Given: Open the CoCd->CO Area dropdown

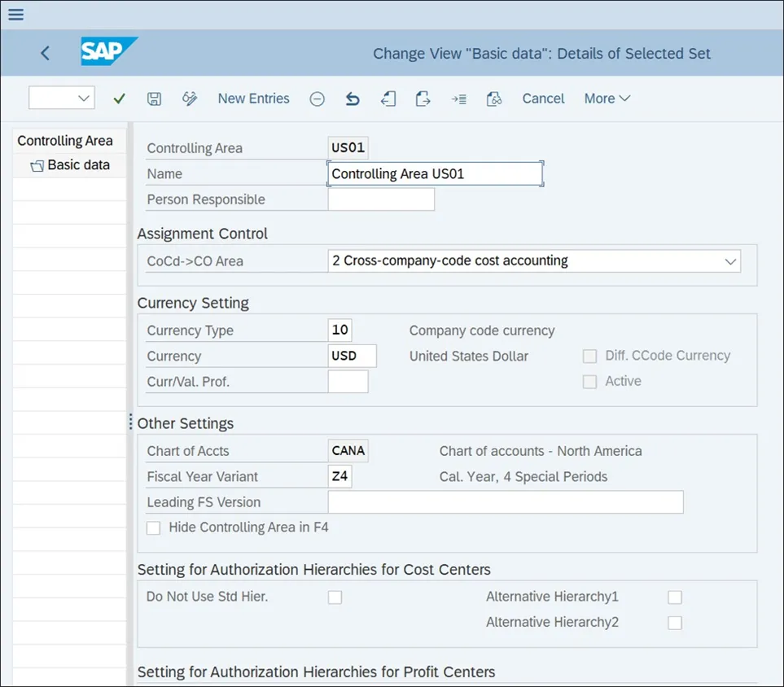Looking at the screenshot, I should tap(729, 261).
